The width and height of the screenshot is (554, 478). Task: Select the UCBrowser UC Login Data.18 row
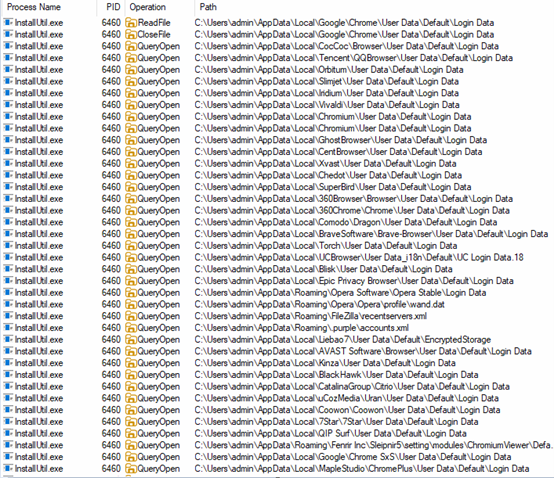[277, 258]
